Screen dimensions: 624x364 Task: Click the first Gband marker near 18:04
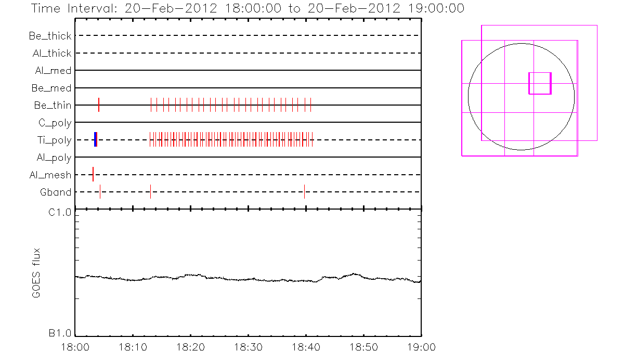click(100, 192)
